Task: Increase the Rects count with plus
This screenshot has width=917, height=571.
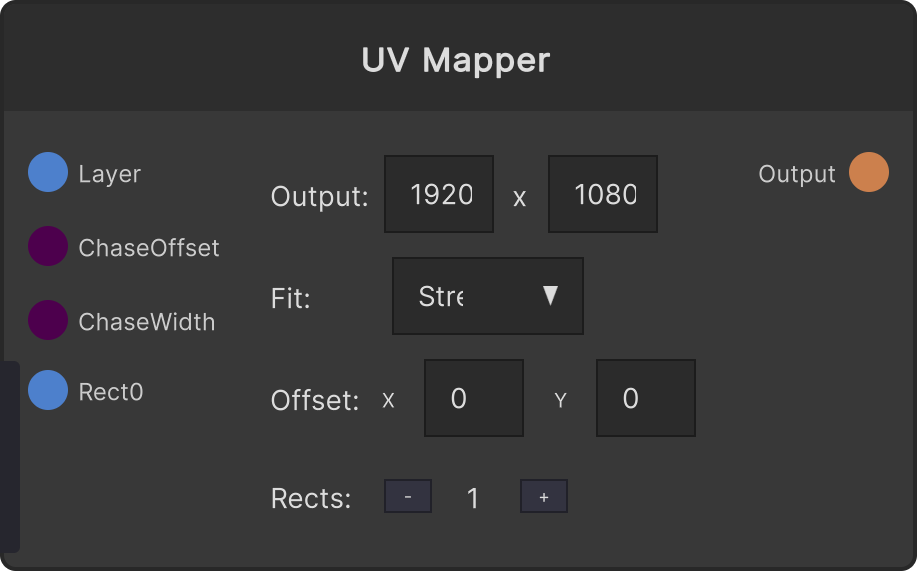Action: [544, 496]
